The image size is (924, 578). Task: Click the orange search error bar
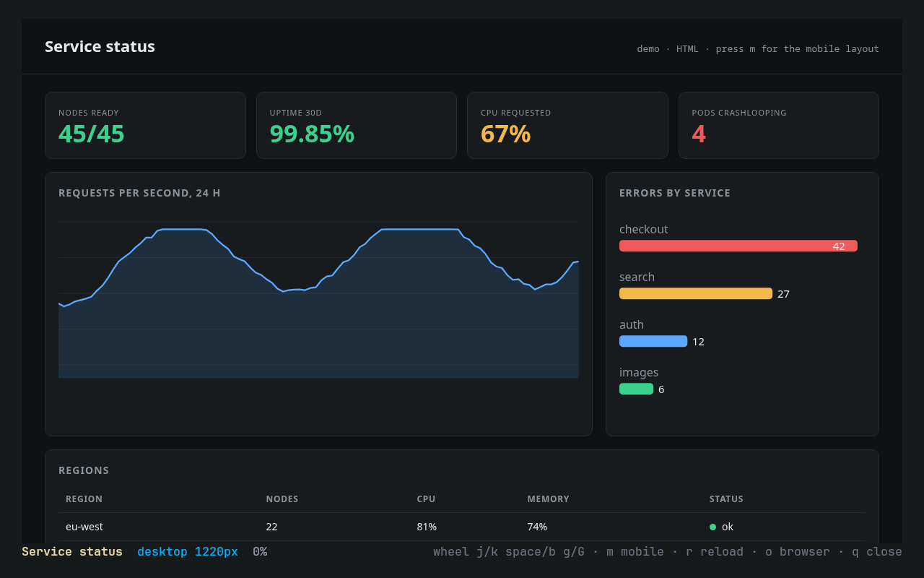[696, 293]
